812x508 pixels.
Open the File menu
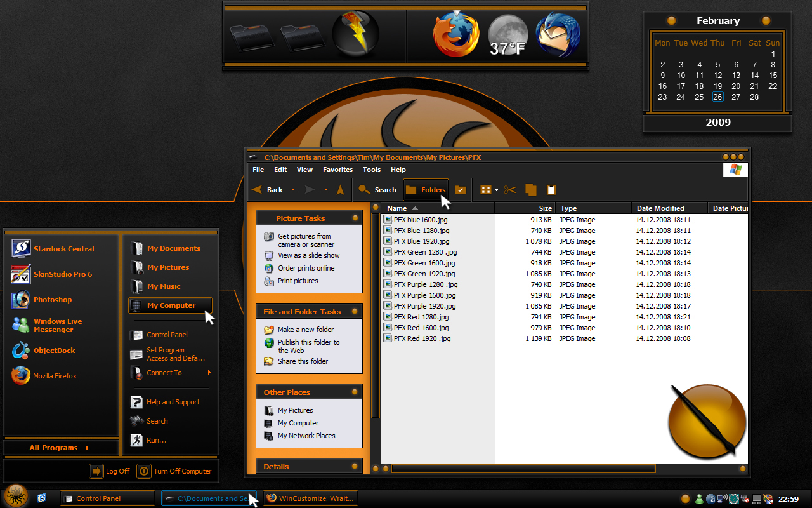tap(258, 170)
